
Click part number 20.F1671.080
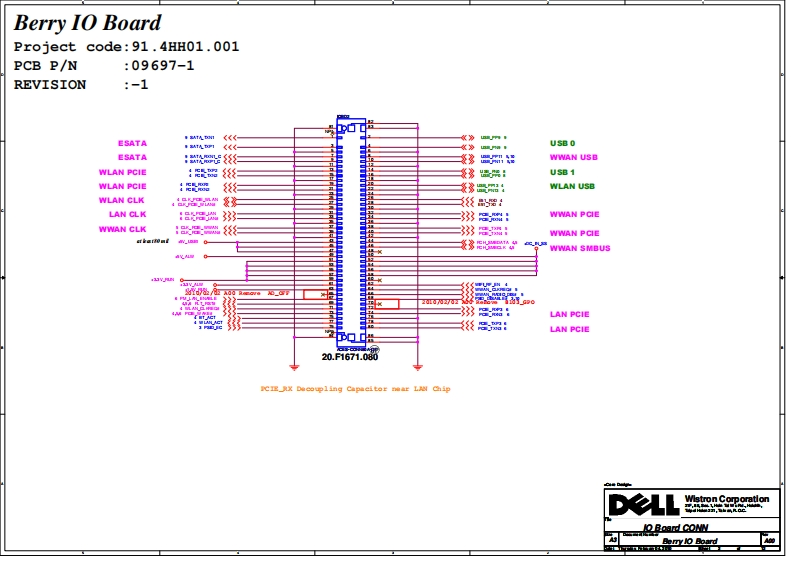pos(349,357)
